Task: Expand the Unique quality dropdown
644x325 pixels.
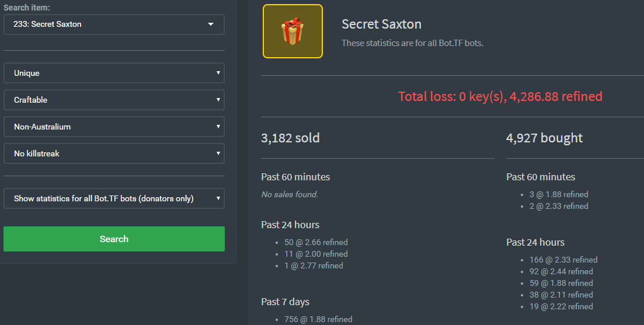Action: point(114,73)
